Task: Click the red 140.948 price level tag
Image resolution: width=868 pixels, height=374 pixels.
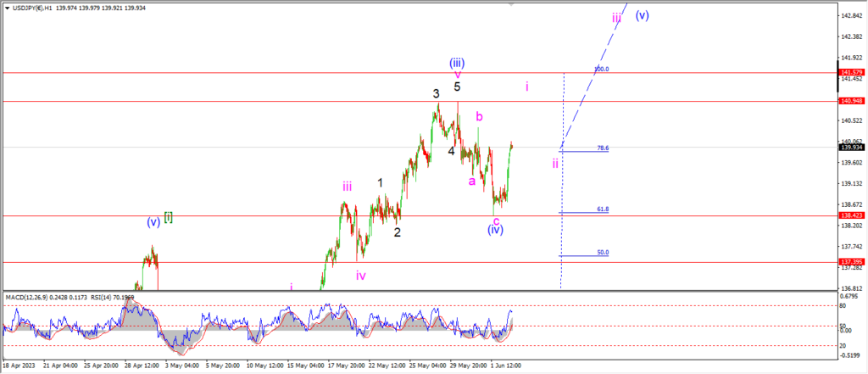Action: click(x=851, y=101)
